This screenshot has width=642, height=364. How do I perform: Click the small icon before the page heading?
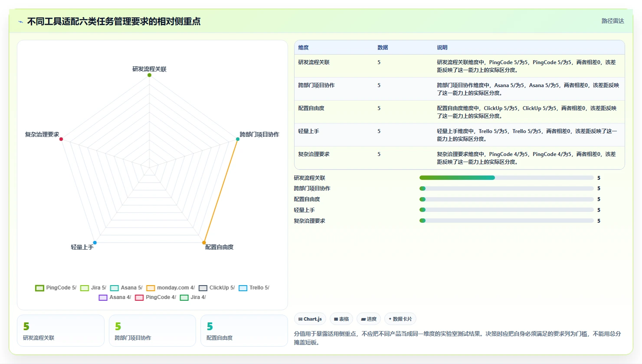click(x=20, y=22)
